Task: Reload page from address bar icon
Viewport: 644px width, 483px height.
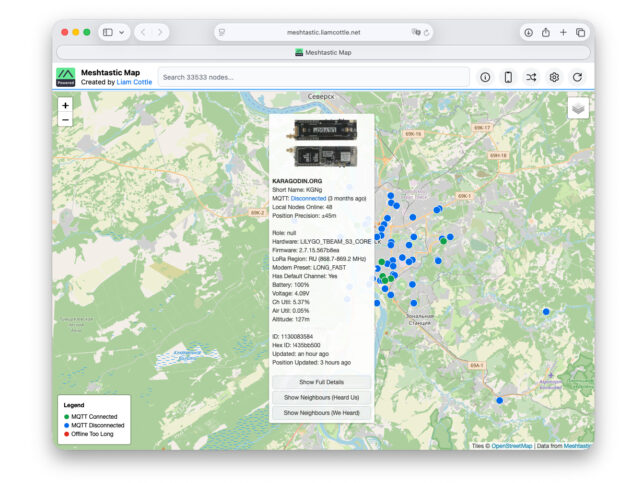Action: [x=426, y=32]
